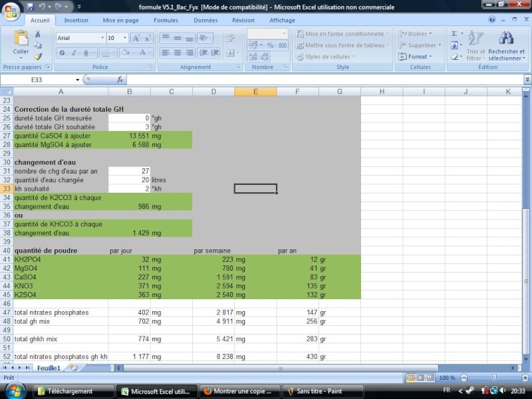Cut selection with scissors icon
The width and height of the screenshot is (532, 399).
click(x=38, y=34)
